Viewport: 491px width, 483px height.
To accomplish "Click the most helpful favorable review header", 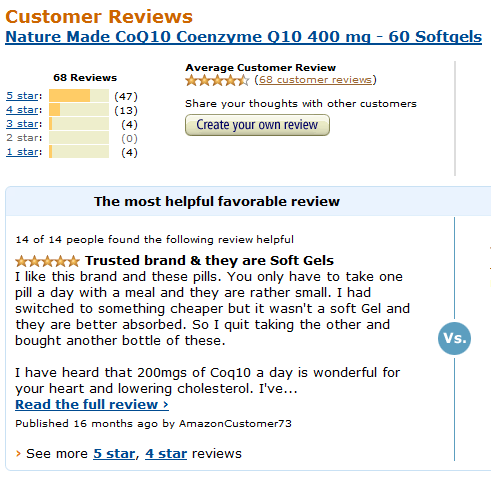I will click(217, 201).
